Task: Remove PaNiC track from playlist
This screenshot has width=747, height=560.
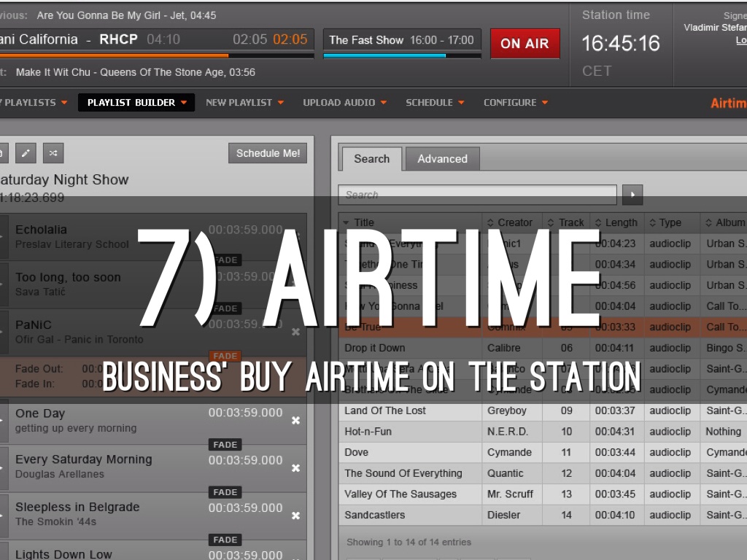Action: coord(295,332)
